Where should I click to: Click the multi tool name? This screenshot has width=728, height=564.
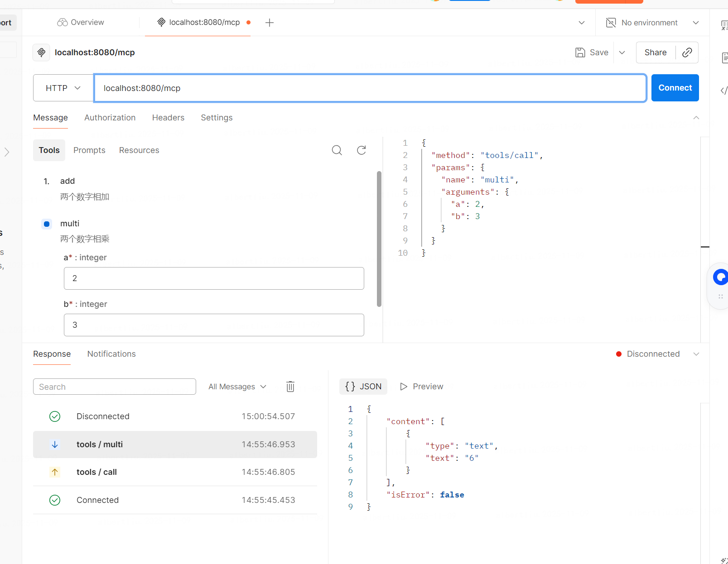coord(70,224)
